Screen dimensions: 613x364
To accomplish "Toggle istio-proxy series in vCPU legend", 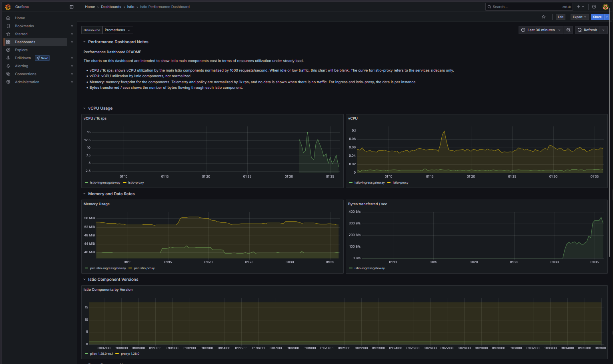I will coord(400,183).
